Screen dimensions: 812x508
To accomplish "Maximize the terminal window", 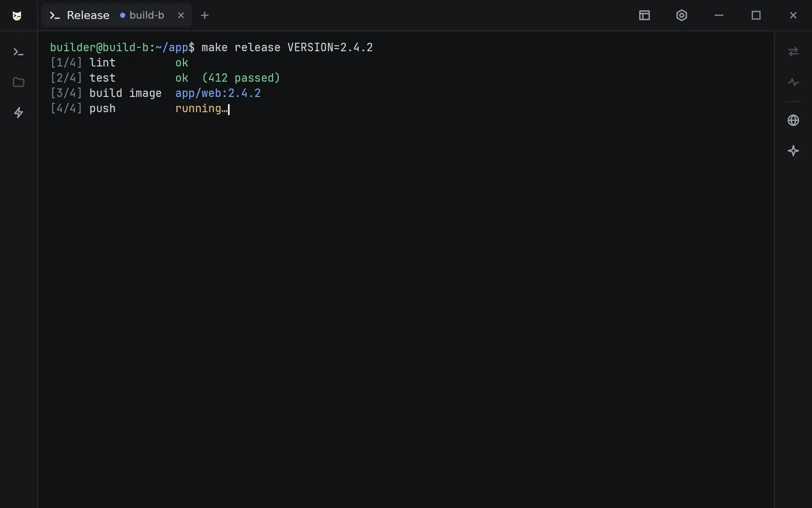I will [756, 15].
